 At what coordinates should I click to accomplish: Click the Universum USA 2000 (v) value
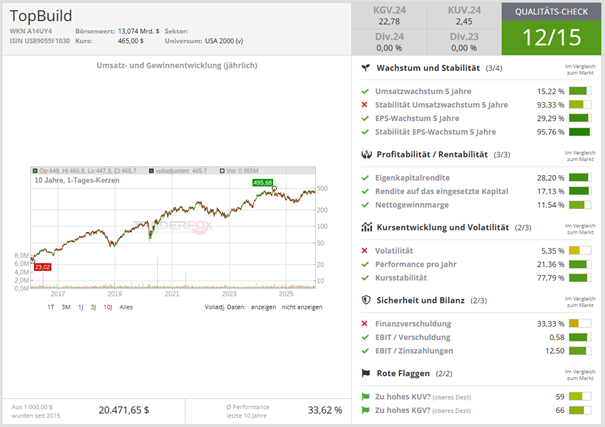tap(224, 41)
